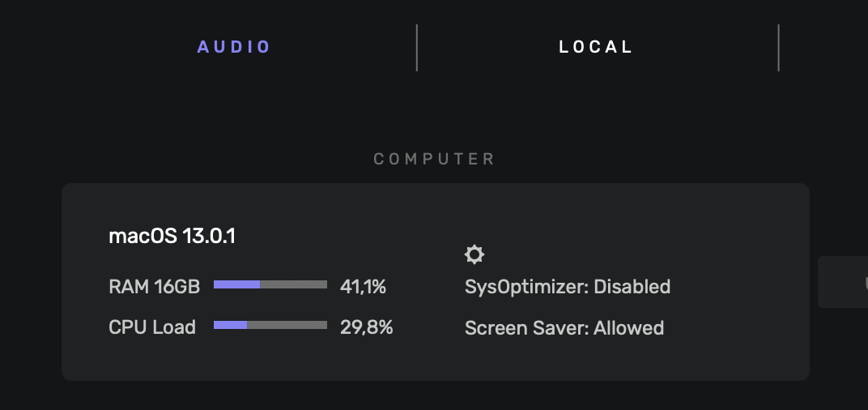
Task: Select the macOS 13.0.1 version label
Action: coord(172,237)
